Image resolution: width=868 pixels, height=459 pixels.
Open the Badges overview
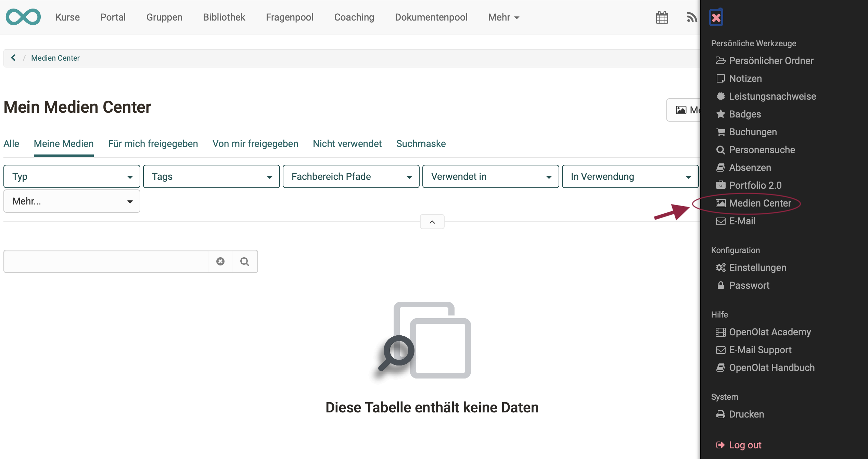(x=744, y=114)
